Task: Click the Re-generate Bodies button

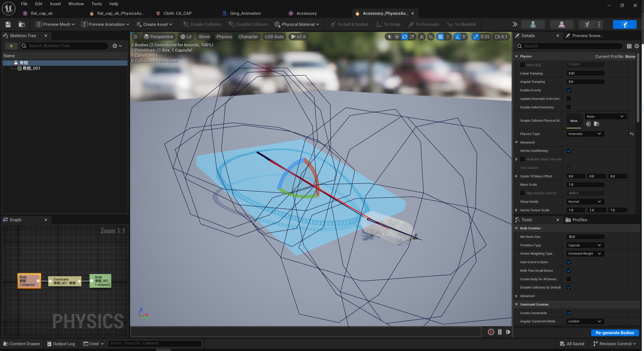Action: pyautogui.click(x=614, y=333)
